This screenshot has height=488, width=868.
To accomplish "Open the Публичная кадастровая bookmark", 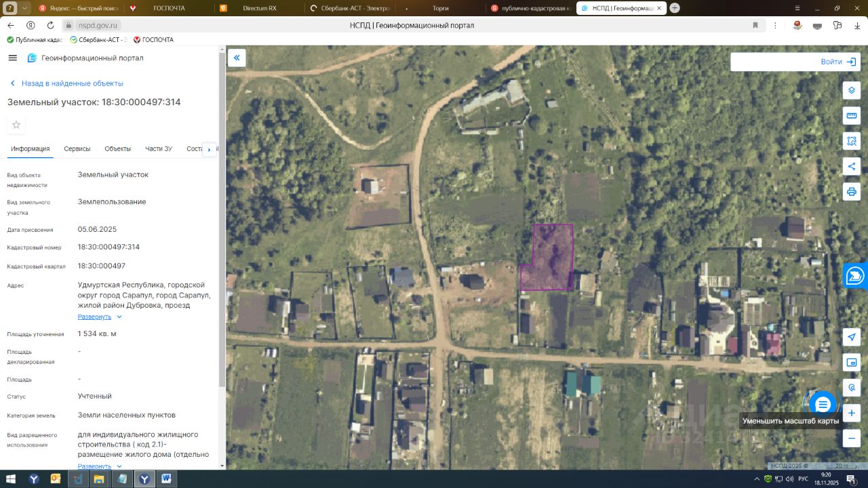I will (35, 40).
